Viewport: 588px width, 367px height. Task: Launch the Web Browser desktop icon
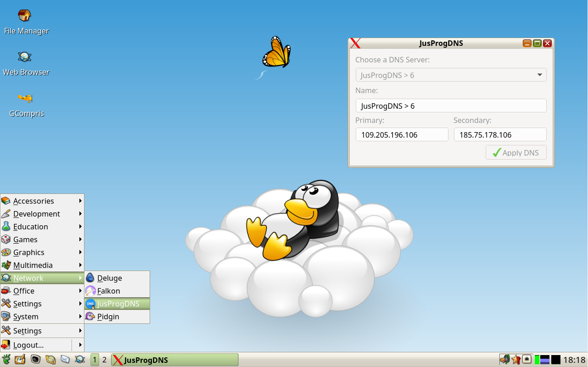click(x=26, y=63)
